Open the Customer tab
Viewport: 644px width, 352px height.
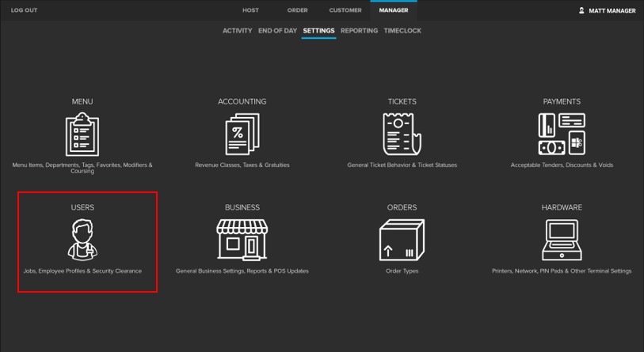(345, 10)
